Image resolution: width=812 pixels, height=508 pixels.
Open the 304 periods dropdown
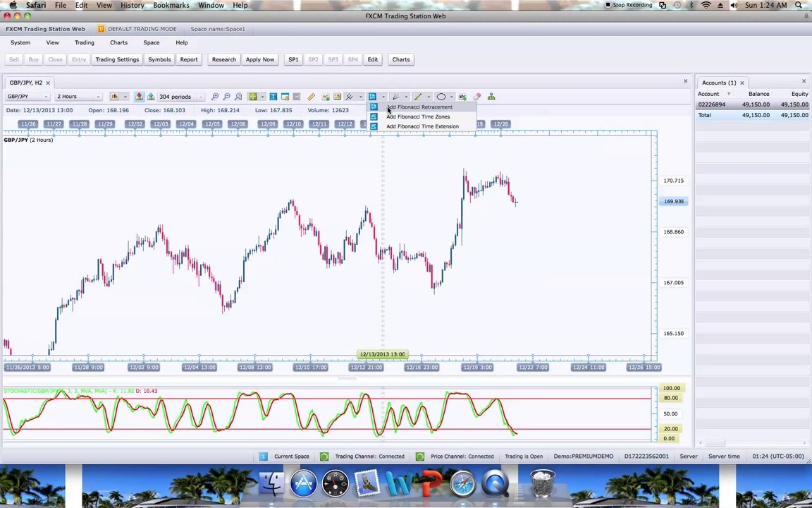click(181, 97)
